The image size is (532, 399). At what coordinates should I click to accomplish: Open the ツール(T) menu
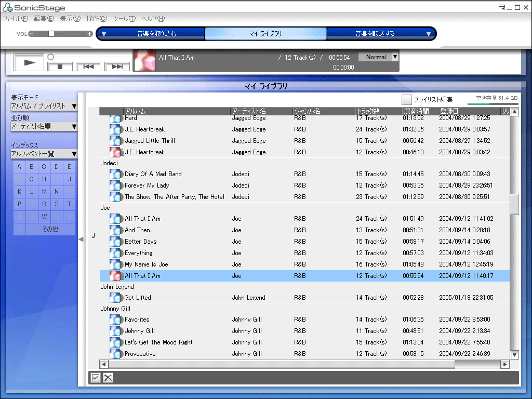[x=124, y=19]
